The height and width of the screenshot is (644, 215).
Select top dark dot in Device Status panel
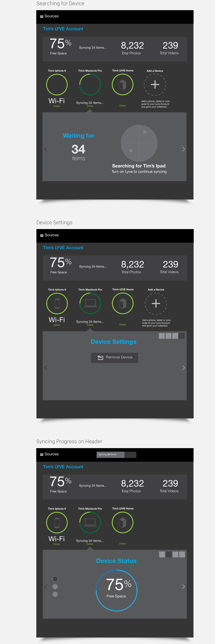(55, 579)
